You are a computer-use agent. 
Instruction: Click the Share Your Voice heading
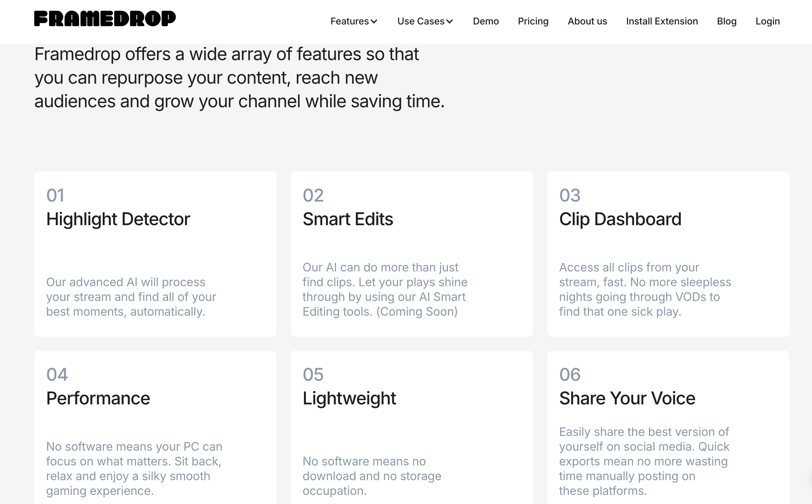pos(627,398)
